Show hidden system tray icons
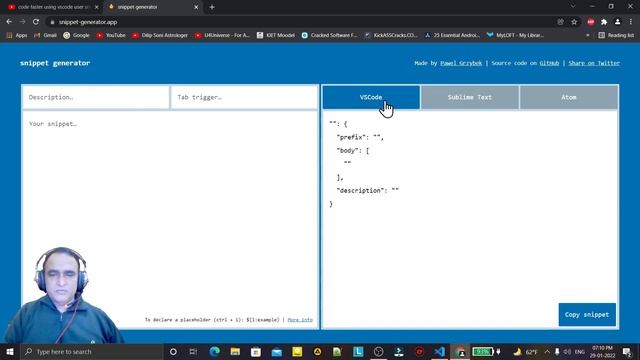Viewport: 640px width, 360px height. coord(547,351)
